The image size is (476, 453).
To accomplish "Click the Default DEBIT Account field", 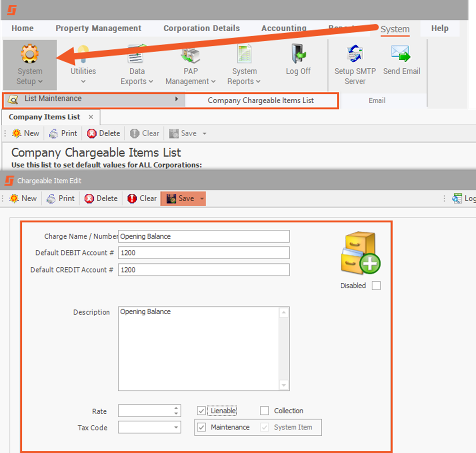I will [x=204, y=253].
